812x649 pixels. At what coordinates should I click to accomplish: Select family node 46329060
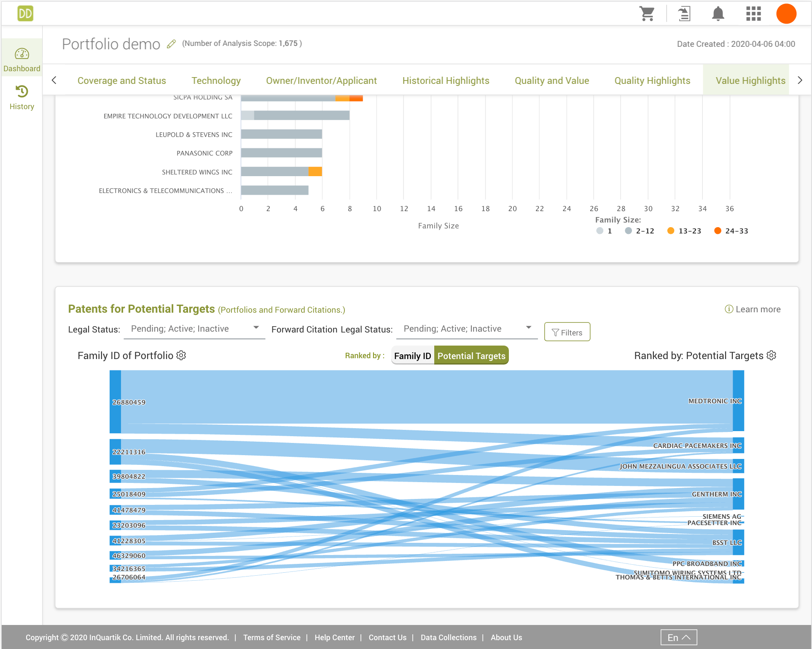[115, 555]
